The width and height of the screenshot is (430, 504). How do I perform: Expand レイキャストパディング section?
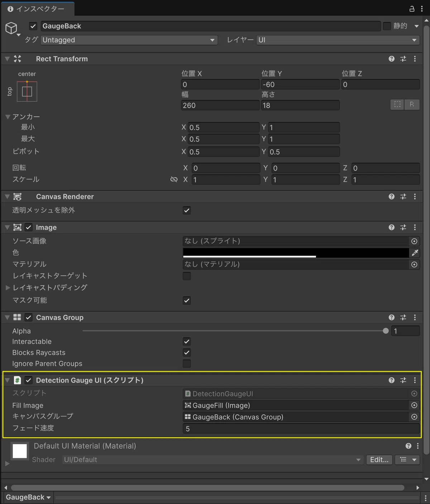click(x=8, y=287)
